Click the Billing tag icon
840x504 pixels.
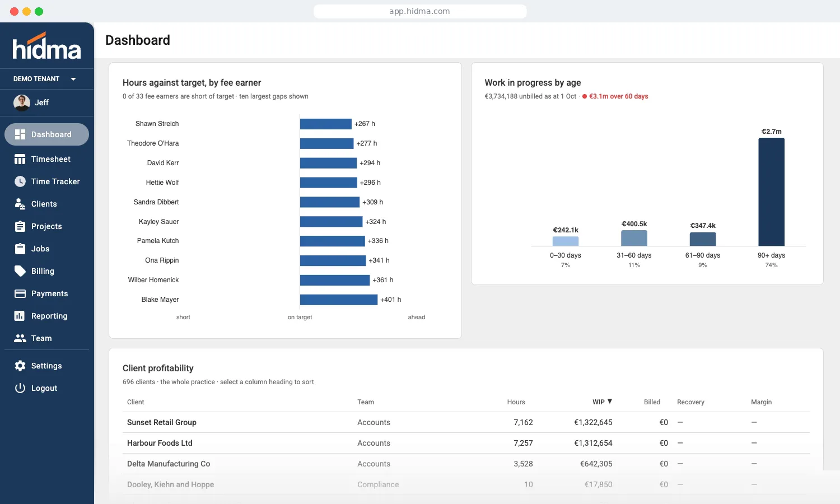point(20,271)
